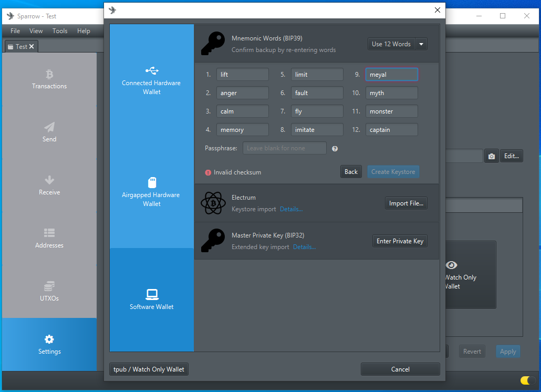Click the Watch Only Wallet eye icon

451,265
